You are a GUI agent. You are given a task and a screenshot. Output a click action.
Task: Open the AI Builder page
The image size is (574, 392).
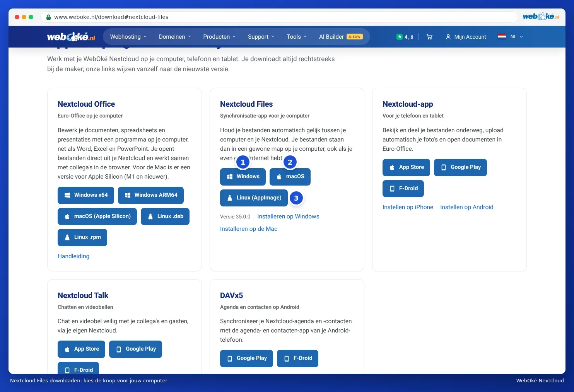tap(341, 37)
